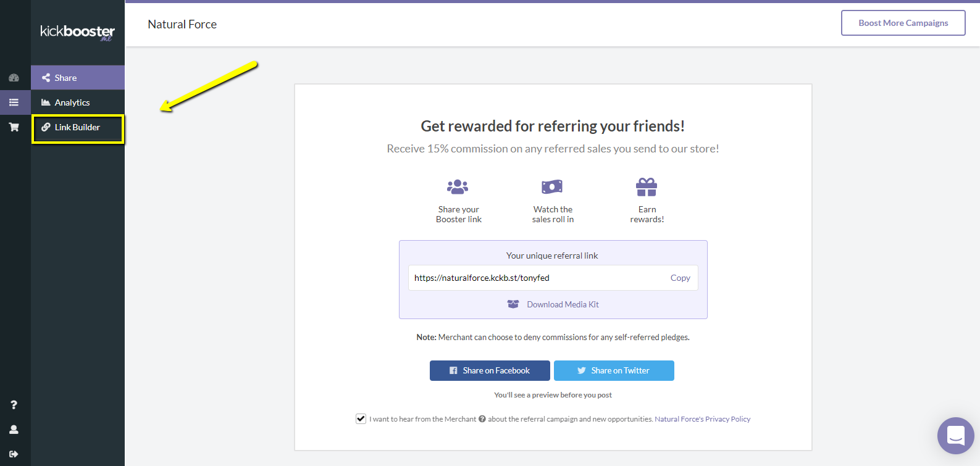The width and height of the screenshot is (980, 466).
Task: Click 'You'll see a preview before you post'
Action: [x=553, y=395]
